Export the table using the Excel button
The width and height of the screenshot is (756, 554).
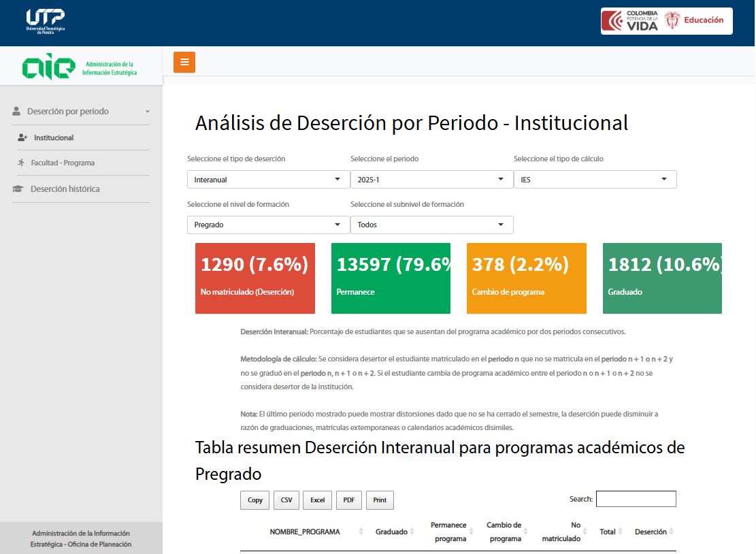(x=317, y=500)
